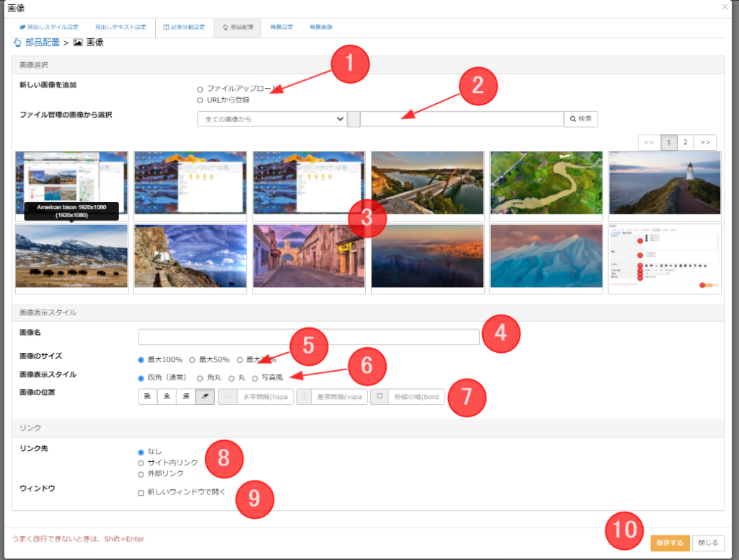Align image left with the left-align icon
The width and height of the screenshot is (739, 560).
[x=148, y=397]
